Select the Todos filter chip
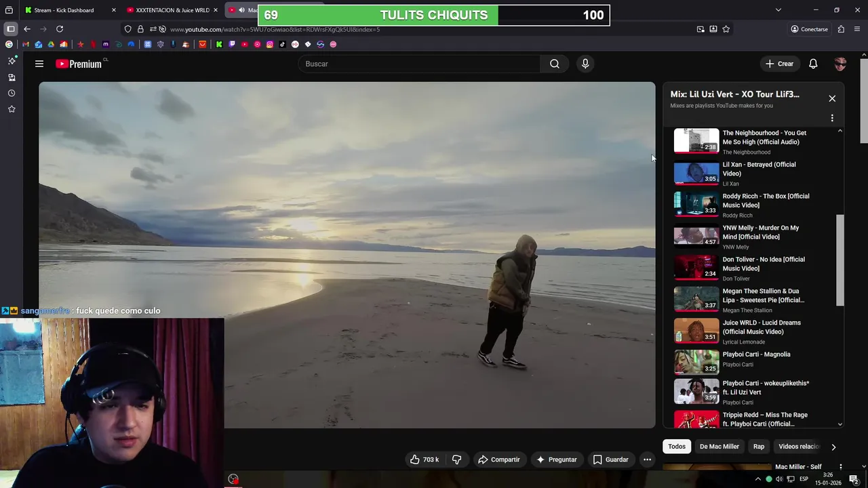 (677, 447)
